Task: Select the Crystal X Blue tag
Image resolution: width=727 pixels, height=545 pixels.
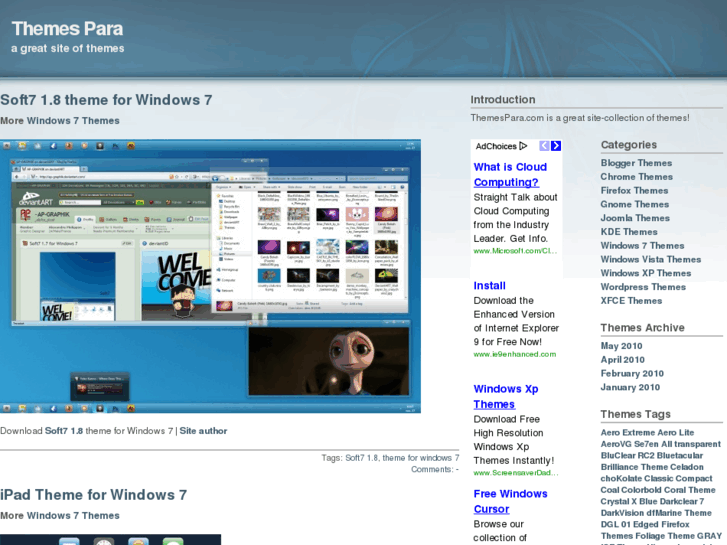Action: (629, 502)
